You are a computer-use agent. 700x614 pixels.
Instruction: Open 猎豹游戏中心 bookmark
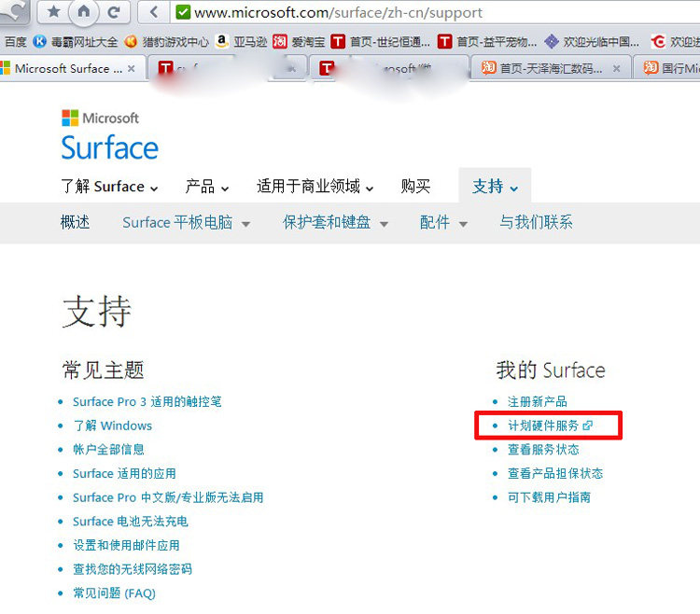click(x=166, y=42)
